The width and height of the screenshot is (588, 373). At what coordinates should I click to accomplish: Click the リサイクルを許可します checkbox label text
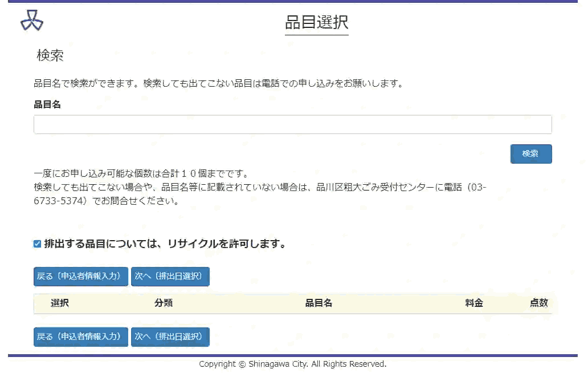click(165, 244)
